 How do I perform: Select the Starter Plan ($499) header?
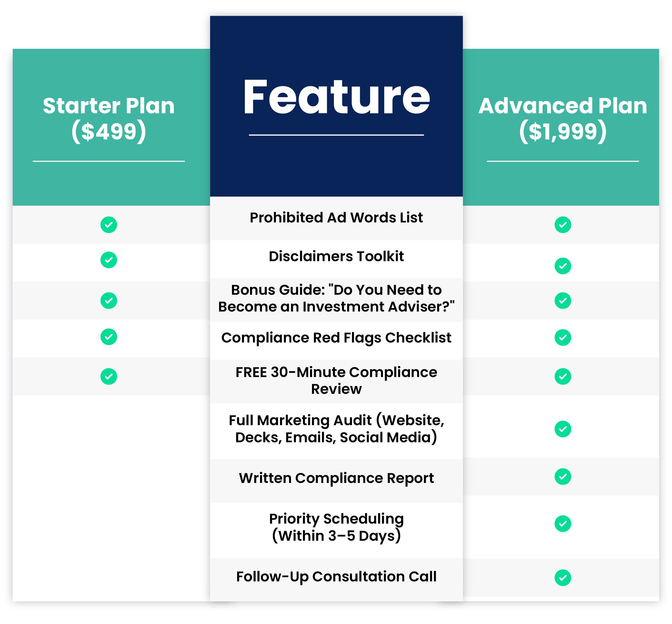coord(109,118)
